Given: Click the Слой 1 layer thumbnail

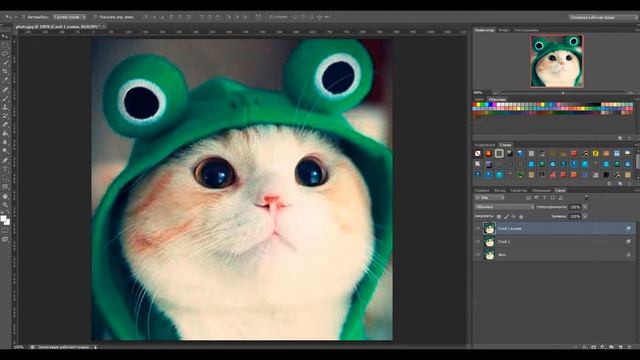Looking at the screenshot, I should pos(489,241).
